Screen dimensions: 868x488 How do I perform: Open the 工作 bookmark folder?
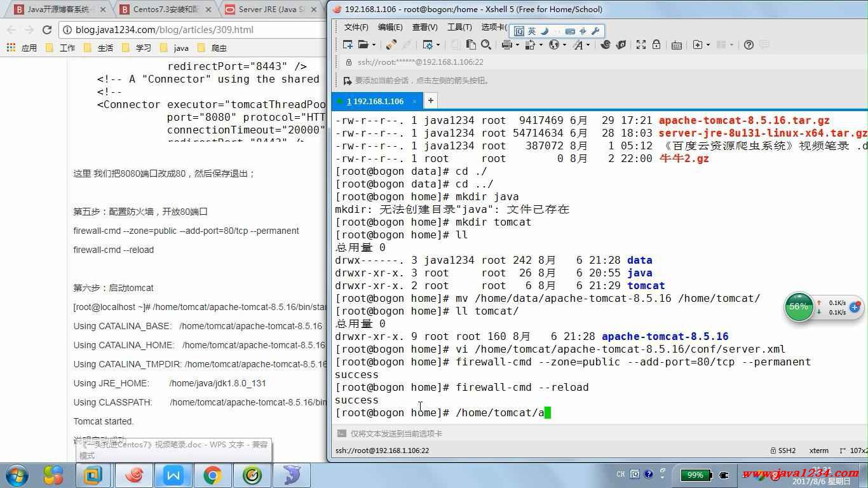pyautogui.click(x=60, y=48)
